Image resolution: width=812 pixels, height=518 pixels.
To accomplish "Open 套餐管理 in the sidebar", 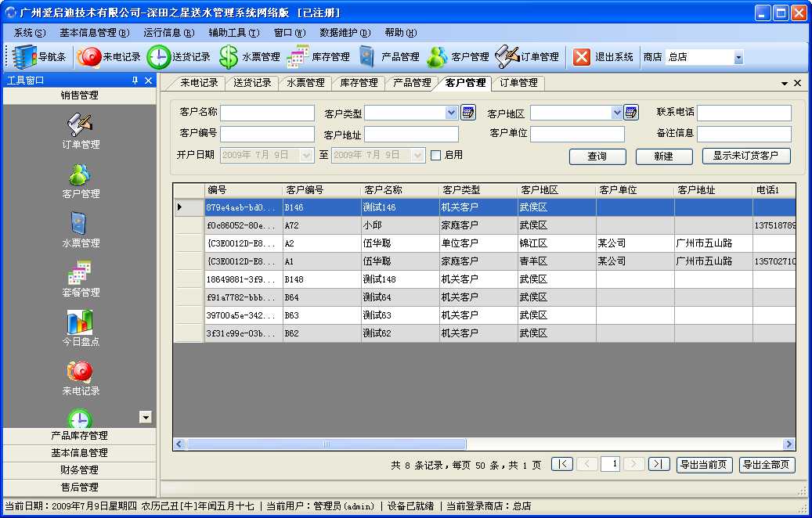I will 81,279.
